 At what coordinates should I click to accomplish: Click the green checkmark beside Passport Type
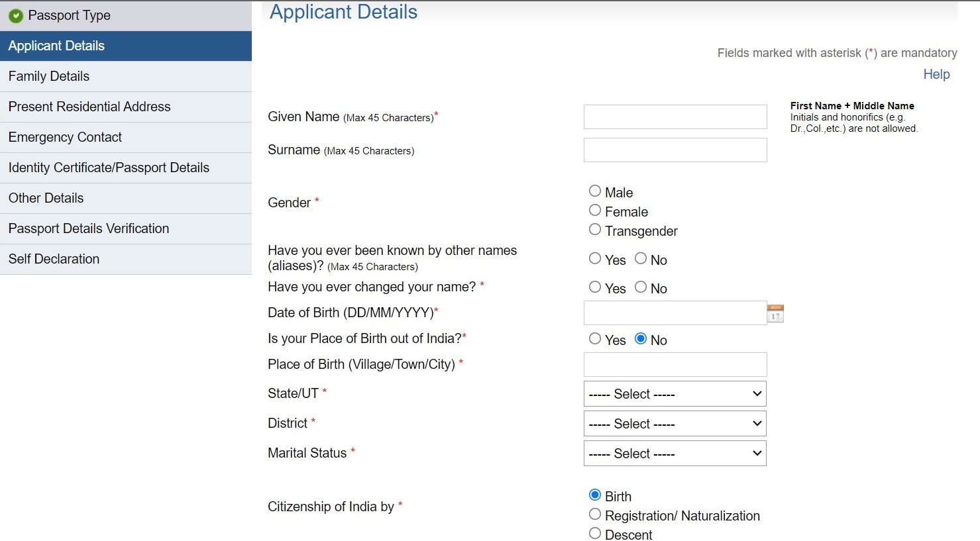click(x=16, y=16)
